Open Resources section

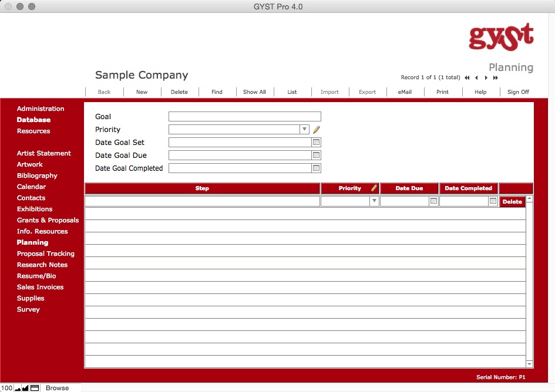coord(33,131)
